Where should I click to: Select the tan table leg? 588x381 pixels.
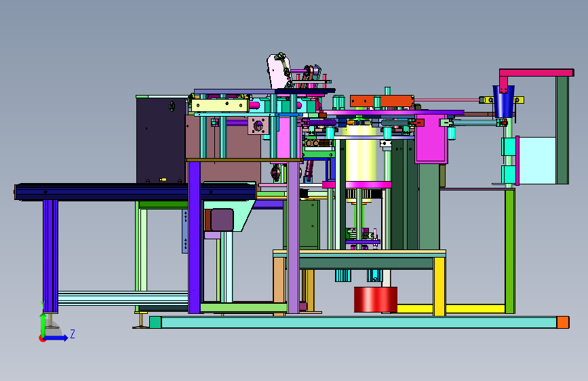point(279,286)
